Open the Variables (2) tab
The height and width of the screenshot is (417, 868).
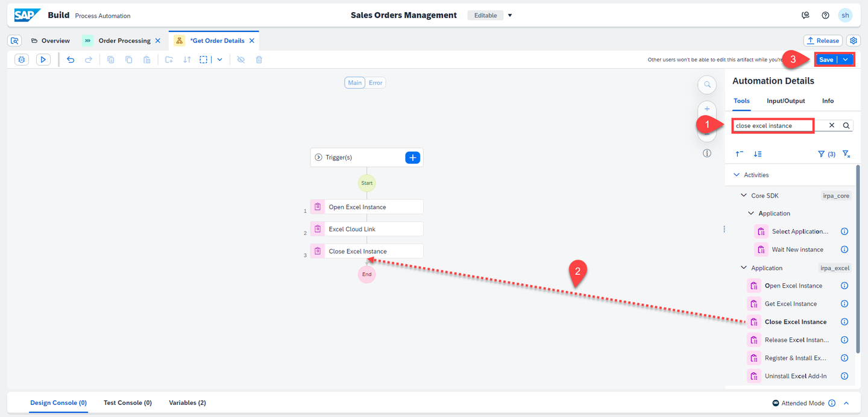click(187, 403)
